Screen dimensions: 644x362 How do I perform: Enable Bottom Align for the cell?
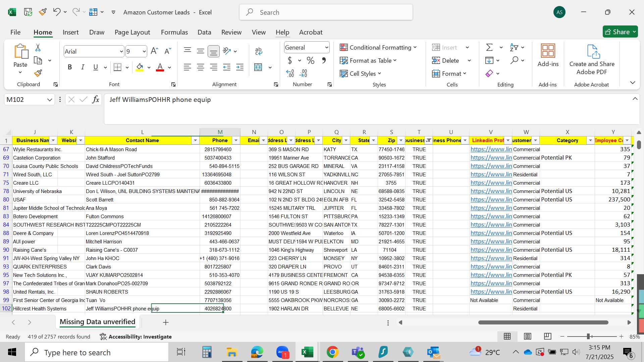coord(214,51)
